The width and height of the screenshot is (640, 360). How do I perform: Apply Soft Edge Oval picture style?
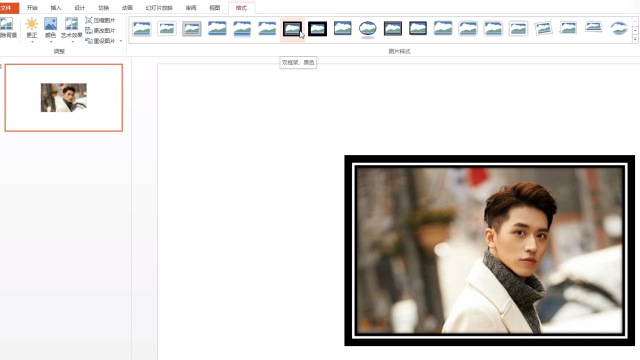pyautogui.click(x=619, y=29)
